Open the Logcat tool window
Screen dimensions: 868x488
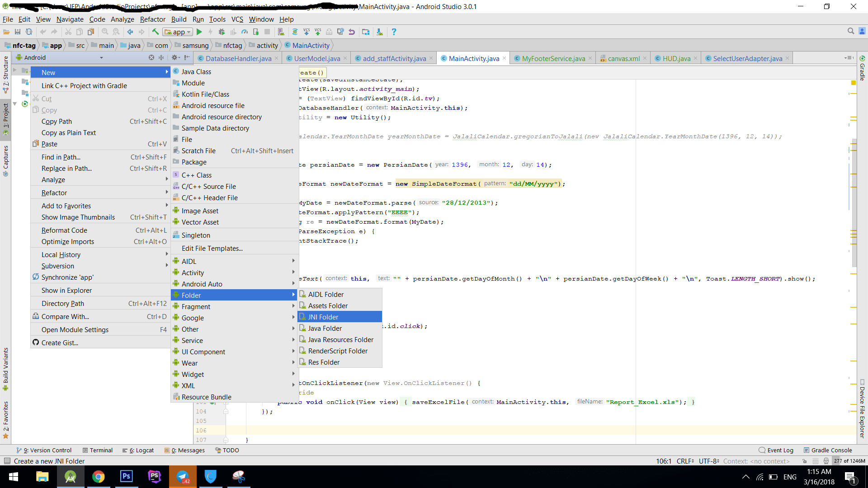138,450
